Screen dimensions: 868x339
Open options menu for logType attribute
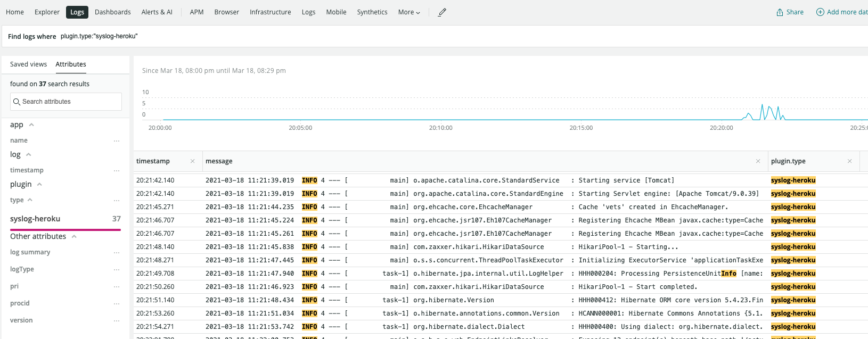pos(117,270)
